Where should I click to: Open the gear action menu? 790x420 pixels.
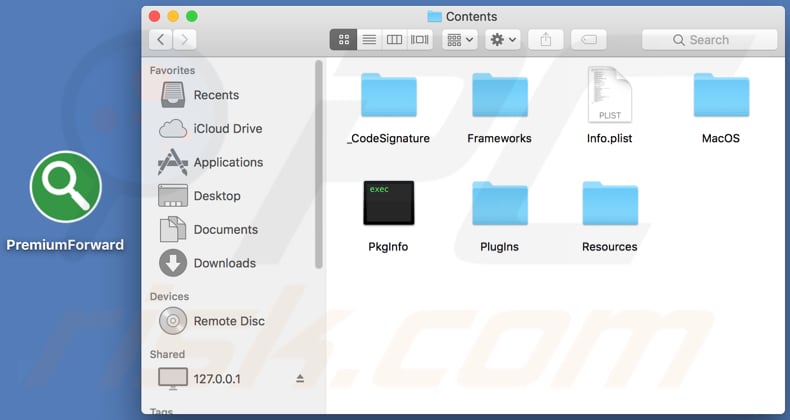(503, 39)
